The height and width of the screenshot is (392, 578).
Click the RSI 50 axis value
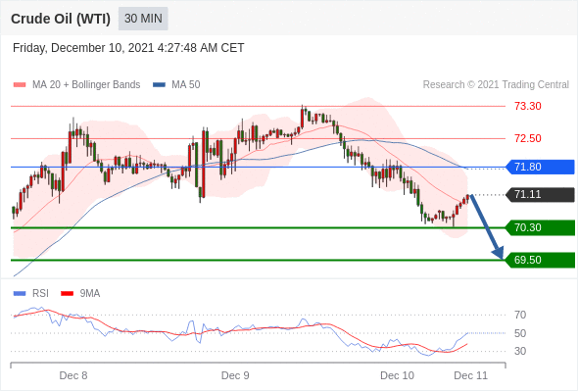[x=520, y=333]
